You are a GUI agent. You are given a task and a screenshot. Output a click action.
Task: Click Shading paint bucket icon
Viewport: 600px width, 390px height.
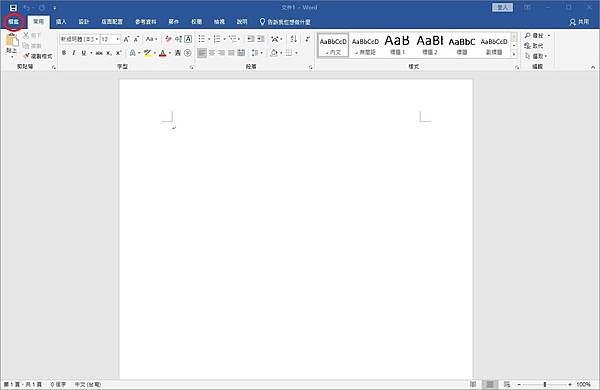coord(274,53)
